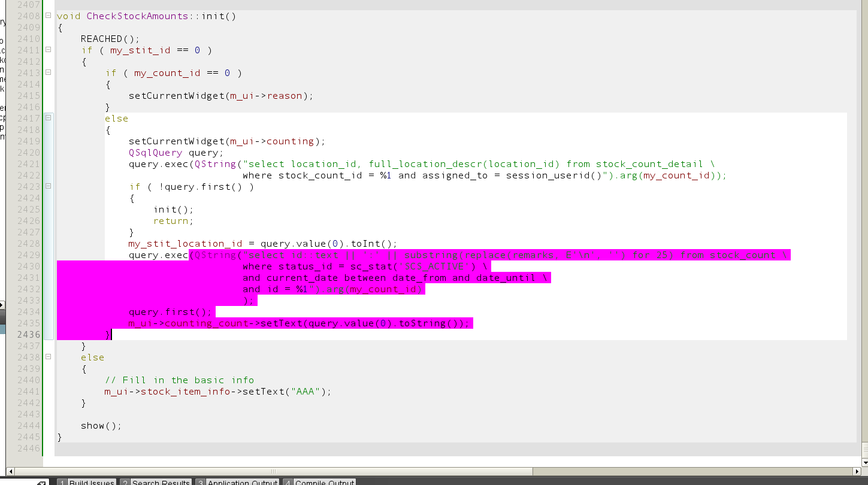Screen dimensions: 868x485
Task: Fold the else block at line 2417
Action: point(48,119)
